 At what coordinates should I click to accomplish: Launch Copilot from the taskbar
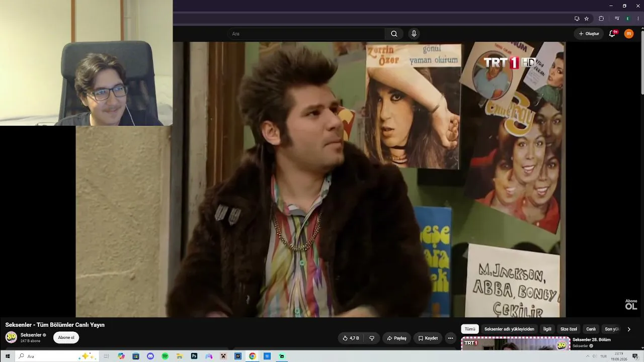coord(121,356)
